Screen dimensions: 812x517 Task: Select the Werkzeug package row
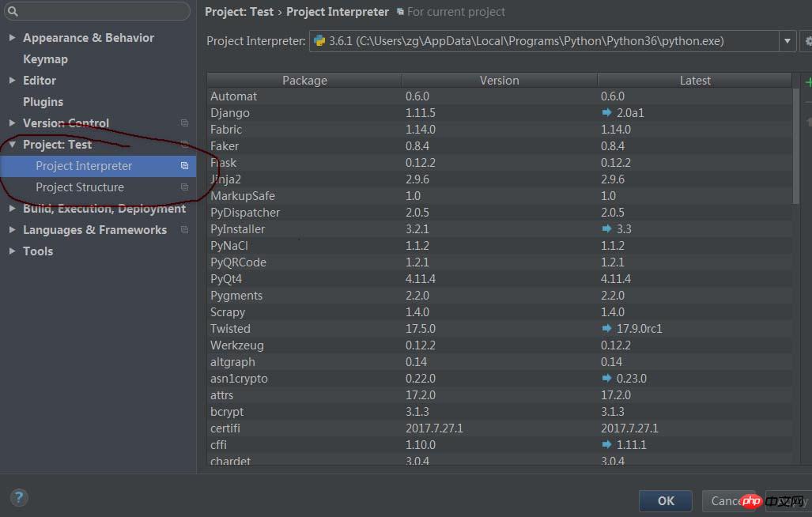499,345
